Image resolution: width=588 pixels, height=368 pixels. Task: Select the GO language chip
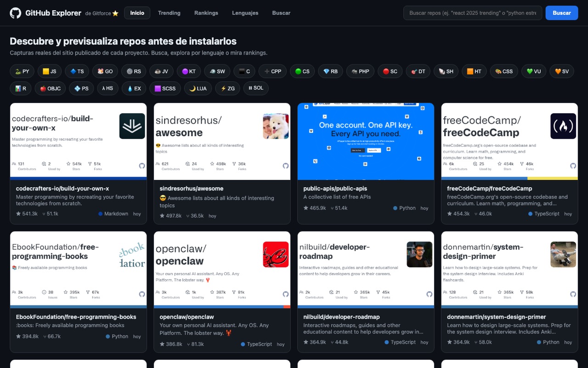coord(105,71)
